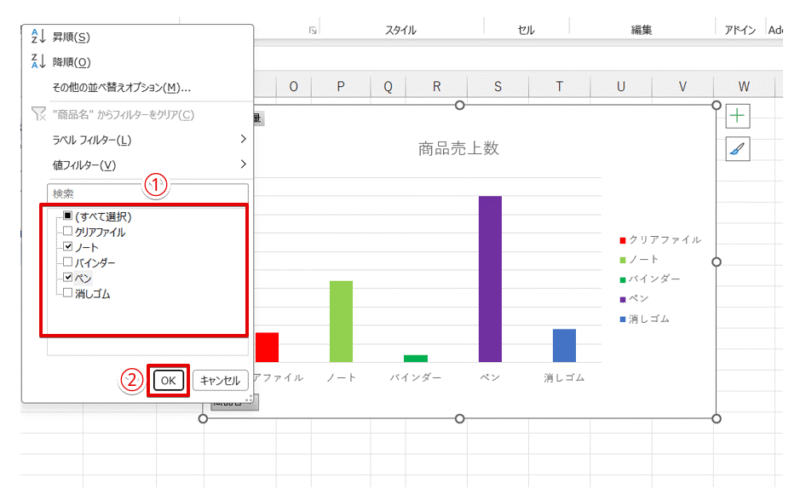
Task: Dismiss the filter with キャンセル button
Action: tap(220, 381)
